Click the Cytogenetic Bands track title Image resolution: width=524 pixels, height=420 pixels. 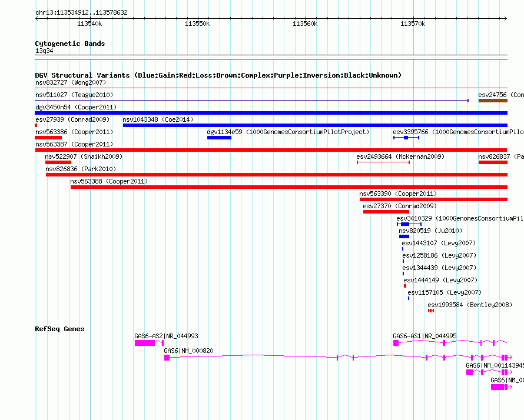[70, 44]
